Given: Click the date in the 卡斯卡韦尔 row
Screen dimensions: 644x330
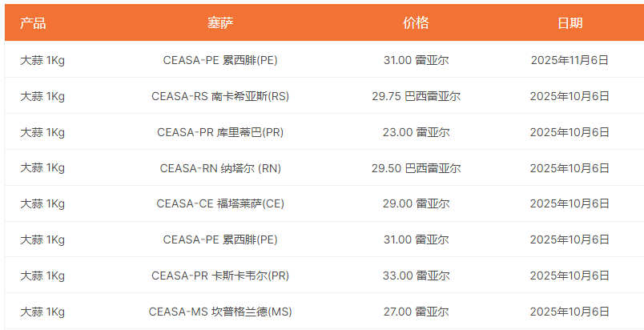Looking at the screenshot, I should tap(570, 276).
